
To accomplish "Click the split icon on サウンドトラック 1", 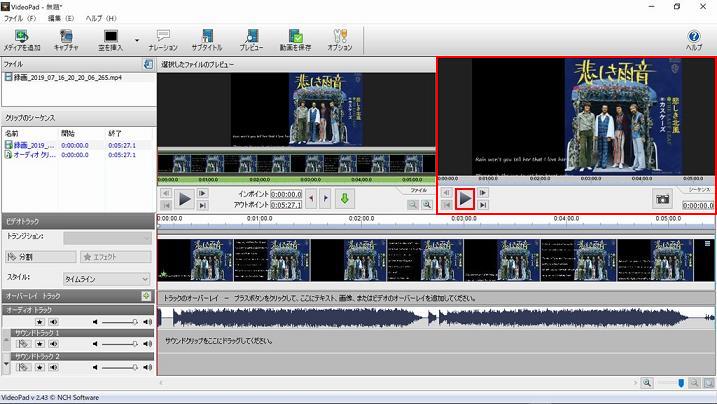I will (23, 344).
